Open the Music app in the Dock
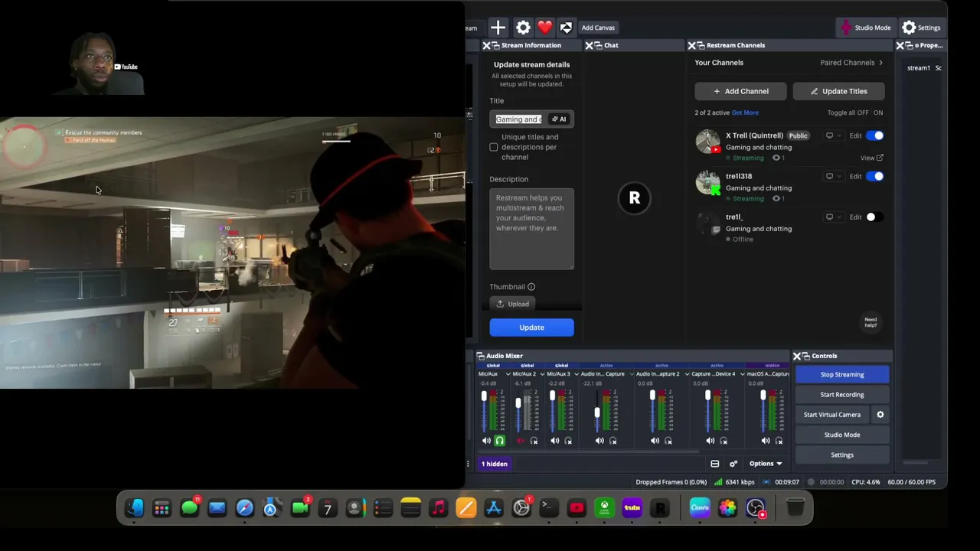Image resolution: width=980 pixels, height=551 pixels. point(438,507)
